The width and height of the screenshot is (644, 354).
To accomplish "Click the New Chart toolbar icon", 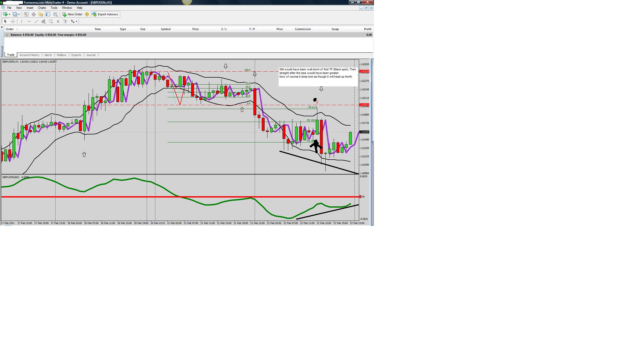I will pyautogui.click(x=5, y=14).
